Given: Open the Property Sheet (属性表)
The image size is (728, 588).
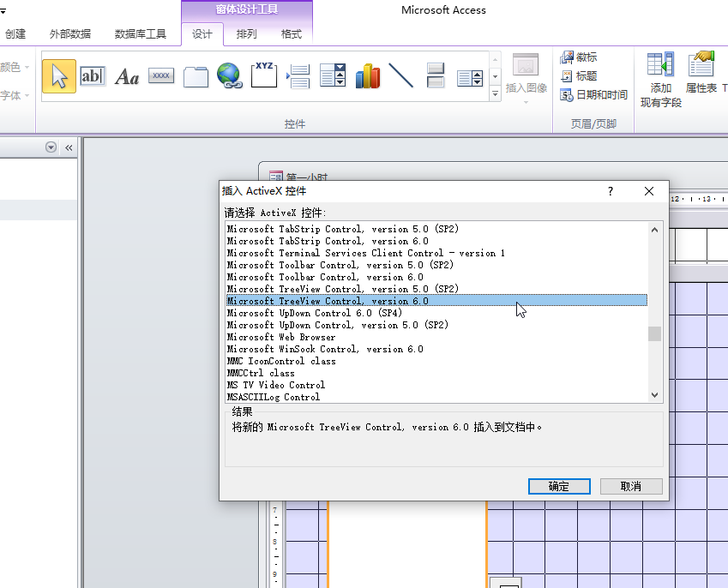Looking at the screenshot, I should click(701, 73).
